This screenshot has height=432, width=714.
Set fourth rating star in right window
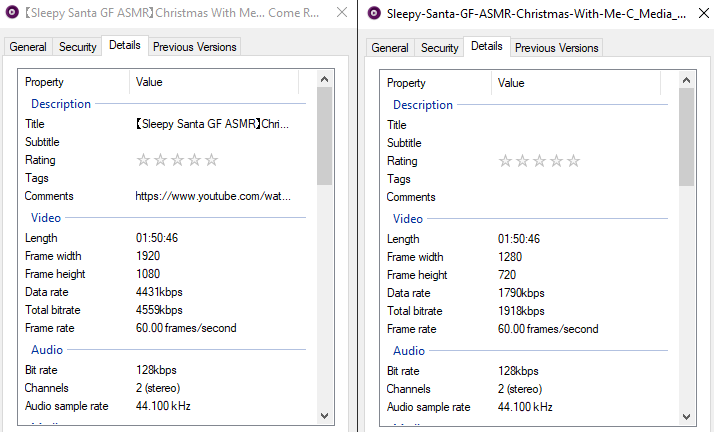pos(556,161)
